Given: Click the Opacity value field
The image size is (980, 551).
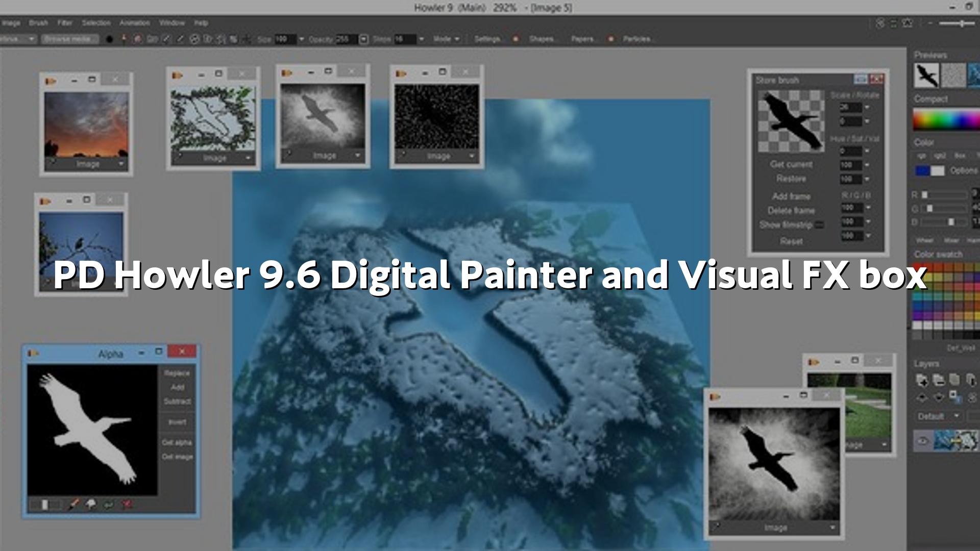Looking at the screenshot, I should click(x=346, y=39).
